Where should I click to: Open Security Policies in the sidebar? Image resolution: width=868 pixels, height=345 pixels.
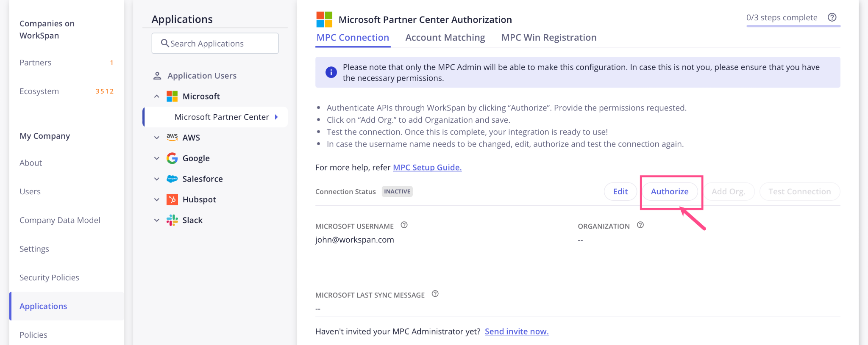click(49, 278)
